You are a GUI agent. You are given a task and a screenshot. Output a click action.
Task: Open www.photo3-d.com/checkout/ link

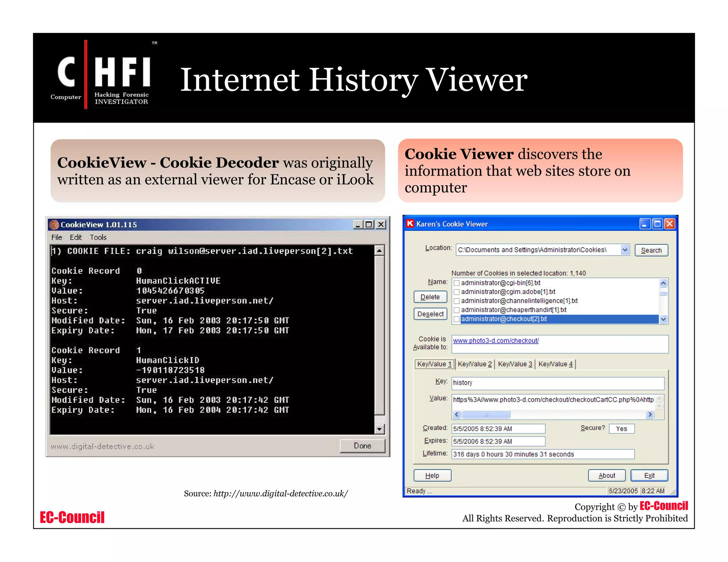496,341
